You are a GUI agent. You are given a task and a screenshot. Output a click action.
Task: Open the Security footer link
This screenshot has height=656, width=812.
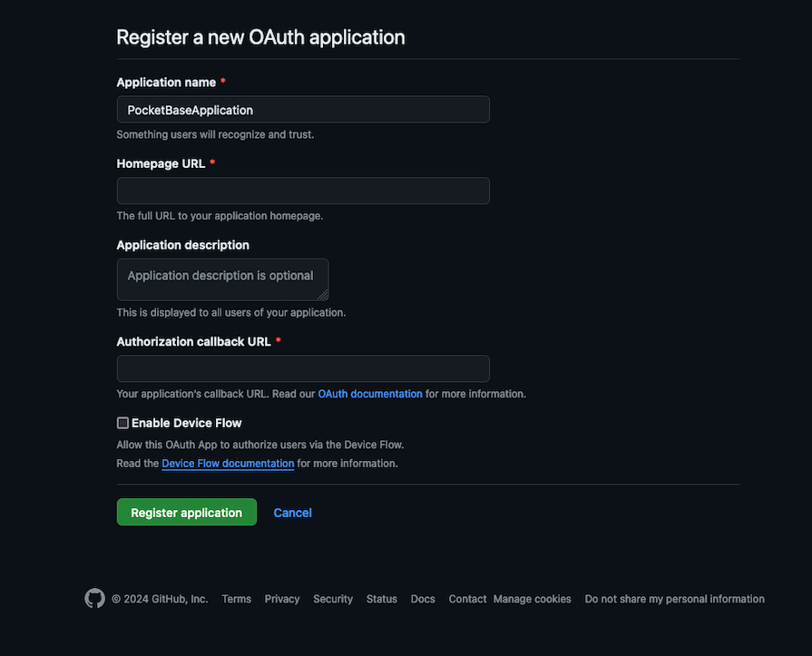(x=333, y=599)
